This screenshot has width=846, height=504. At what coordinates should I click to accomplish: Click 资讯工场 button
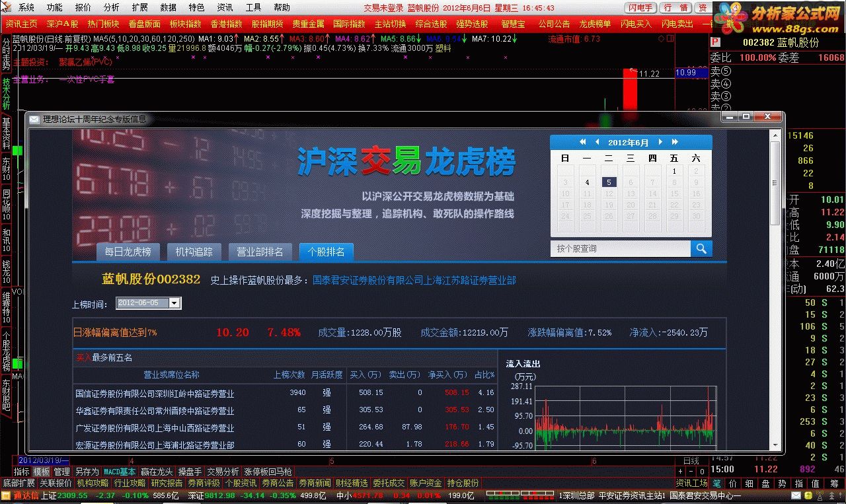[692, 483]
